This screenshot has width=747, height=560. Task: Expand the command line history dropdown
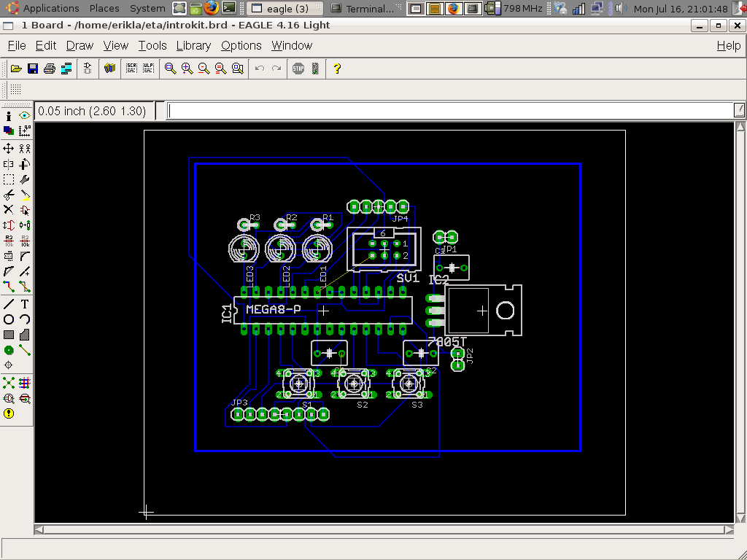point(739,111)
